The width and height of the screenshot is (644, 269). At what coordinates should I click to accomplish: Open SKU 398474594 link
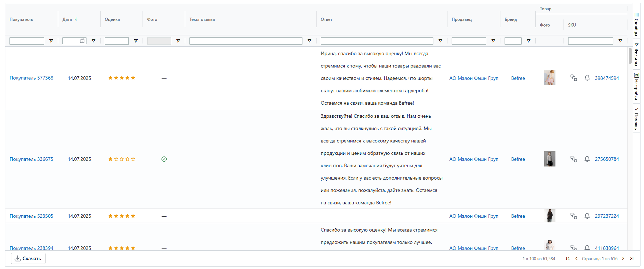point(607,78)
